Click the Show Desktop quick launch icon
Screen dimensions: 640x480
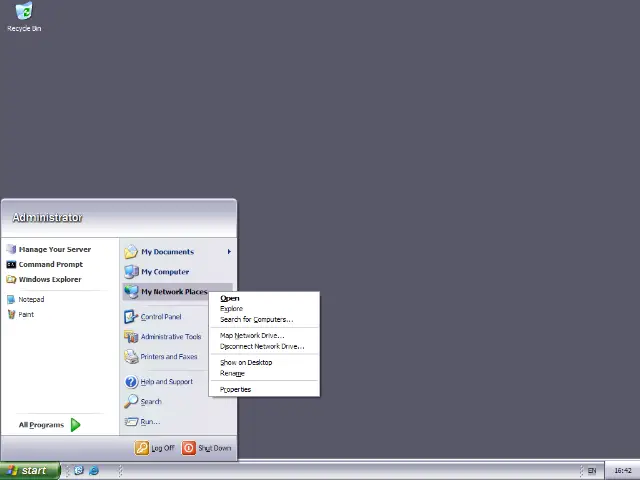(79, 470)
